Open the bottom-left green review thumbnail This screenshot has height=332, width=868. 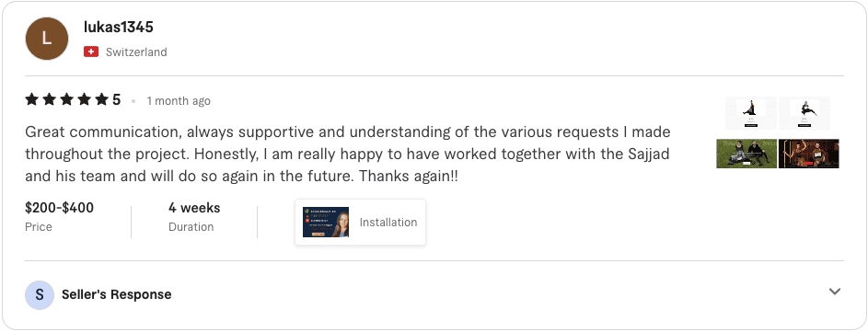(746, 154)
